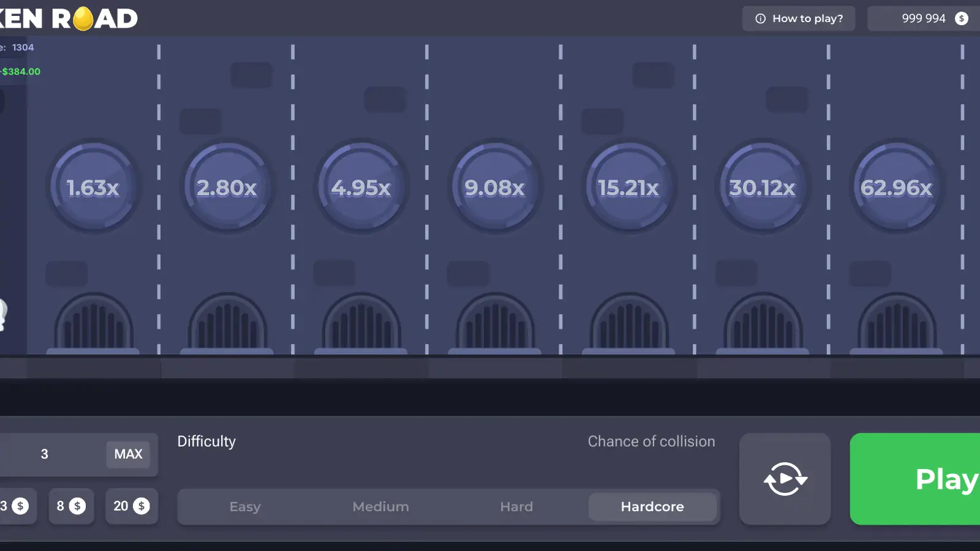Select Hardcore difficulty

[x=652, y=506]
